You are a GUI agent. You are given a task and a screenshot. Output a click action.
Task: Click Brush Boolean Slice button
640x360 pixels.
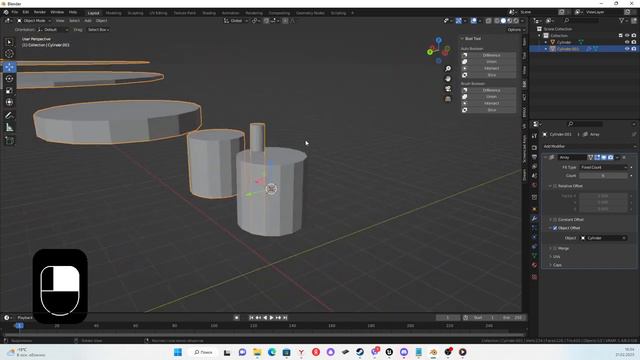[x=488, y=110]
